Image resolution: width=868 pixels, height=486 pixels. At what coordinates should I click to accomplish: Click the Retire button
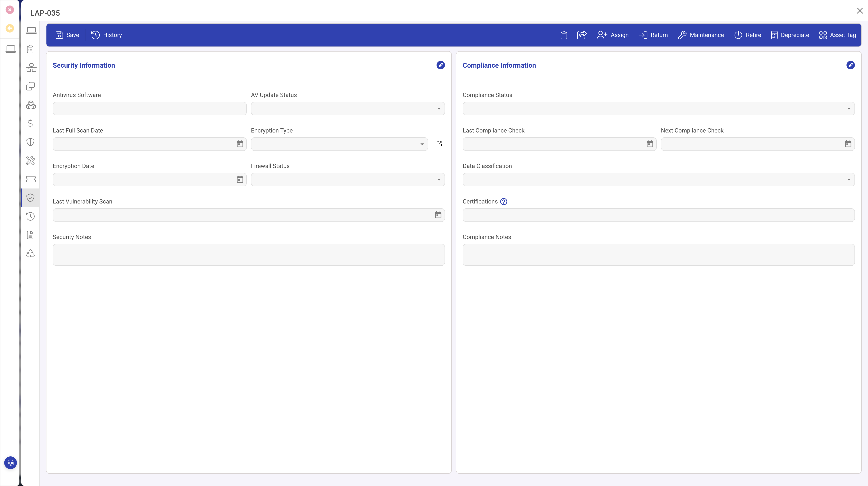(747, 35)
